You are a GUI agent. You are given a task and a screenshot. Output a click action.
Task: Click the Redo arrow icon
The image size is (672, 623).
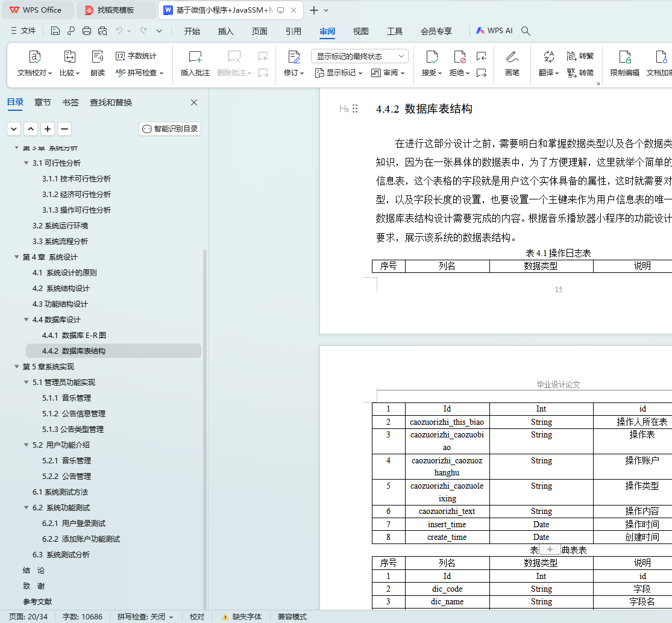pyautogui.click(x=143, y=31)
